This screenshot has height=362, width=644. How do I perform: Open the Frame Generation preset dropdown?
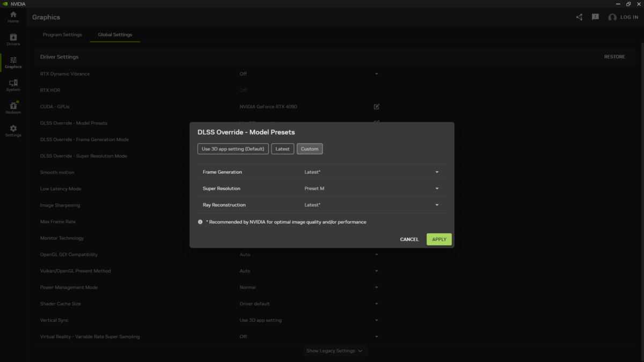[437, 172]
